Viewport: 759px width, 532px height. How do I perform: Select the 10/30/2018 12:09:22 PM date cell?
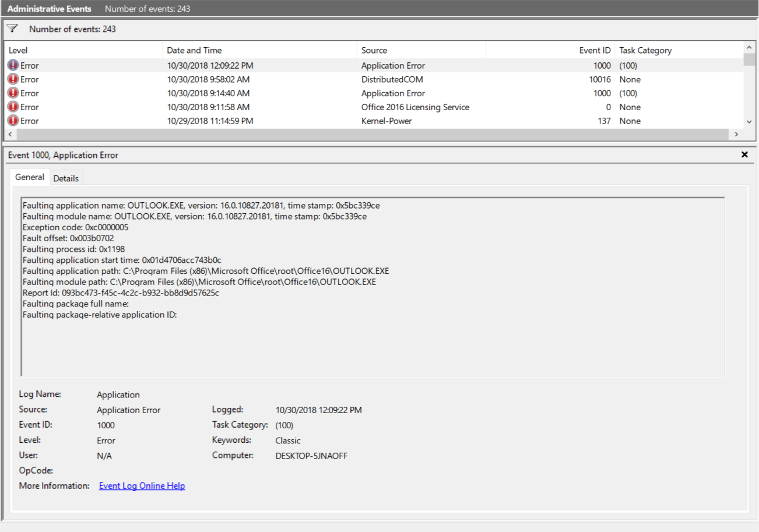(210, 66)
